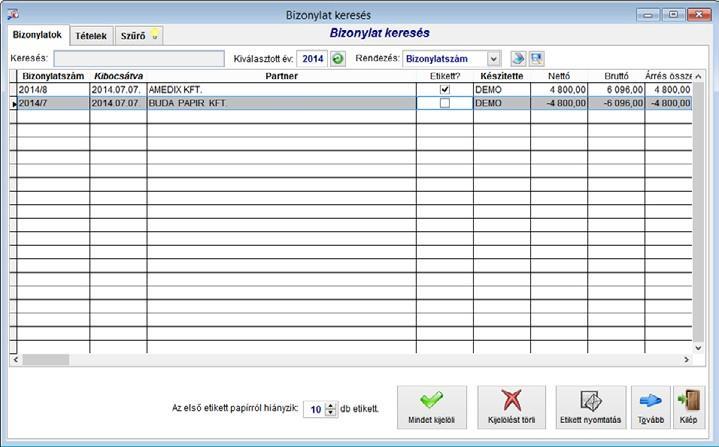Open the Szűrő filter tab
719x447 pixels.
click(x=138, y=36)
